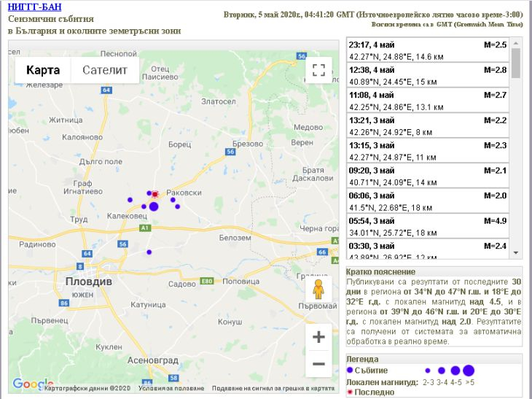The image size is (532, 399).
Task: Select the 09:20, 3 май M=2.1 event
Action: tap(428, 176)
